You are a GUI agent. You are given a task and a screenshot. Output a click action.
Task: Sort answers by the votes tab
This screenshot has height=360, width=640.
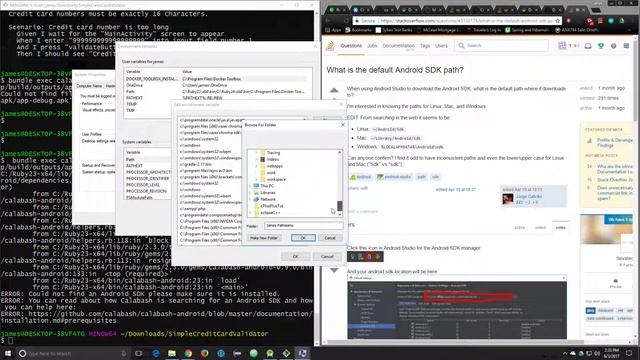pos(560,227)
